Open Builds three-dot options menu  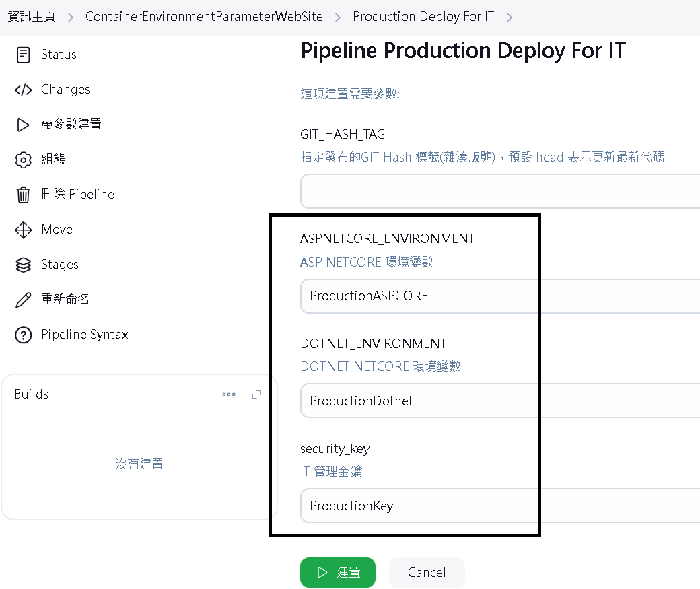coord(229,394)
